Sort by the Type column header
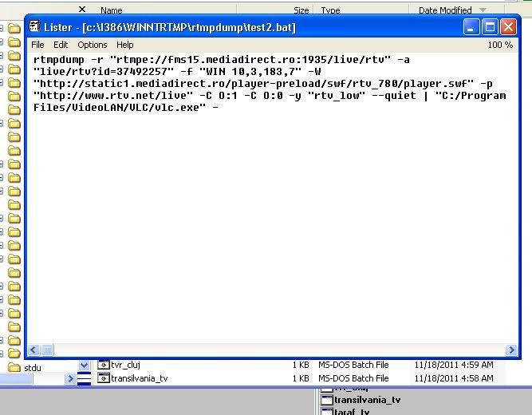This screenshot has width=532, height=415. click(330, 10)
